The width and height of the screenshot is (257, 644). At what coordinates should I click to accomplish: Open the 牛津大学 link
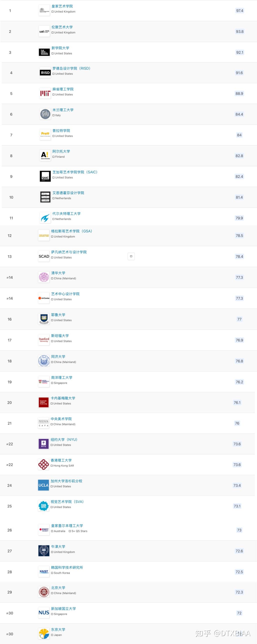(x=58, y=546)
